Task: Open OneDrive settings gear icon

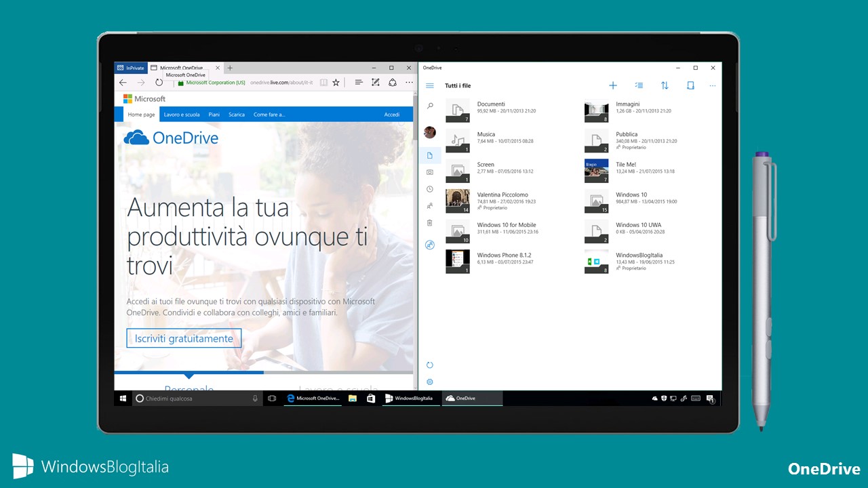Action: click(429, 382)
